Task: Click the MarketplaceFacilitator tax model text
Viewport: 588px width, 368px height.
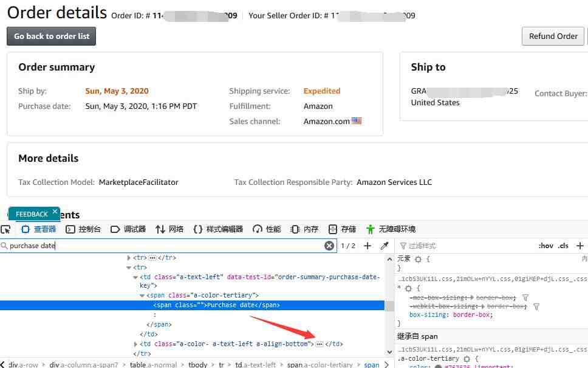Action: tap(138, 182)
